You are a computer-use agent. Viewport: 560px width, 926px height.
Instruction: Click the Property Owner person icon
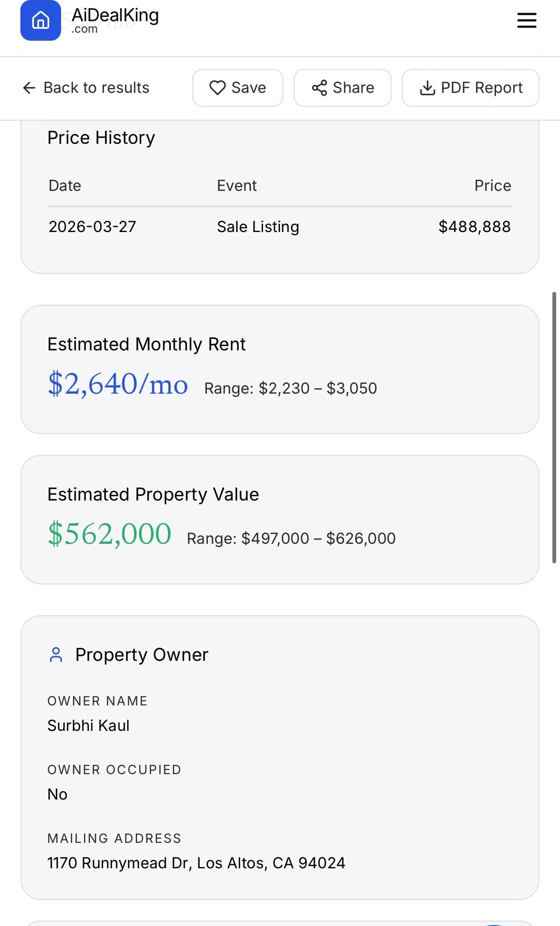coord(56,655)
